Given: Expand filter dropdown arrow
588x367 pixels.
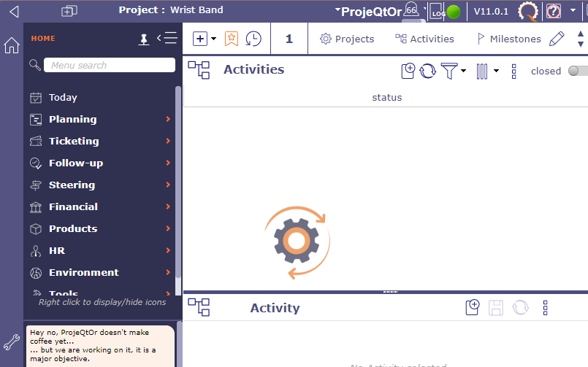Looking at the screenshot, I should click(464, 70).
